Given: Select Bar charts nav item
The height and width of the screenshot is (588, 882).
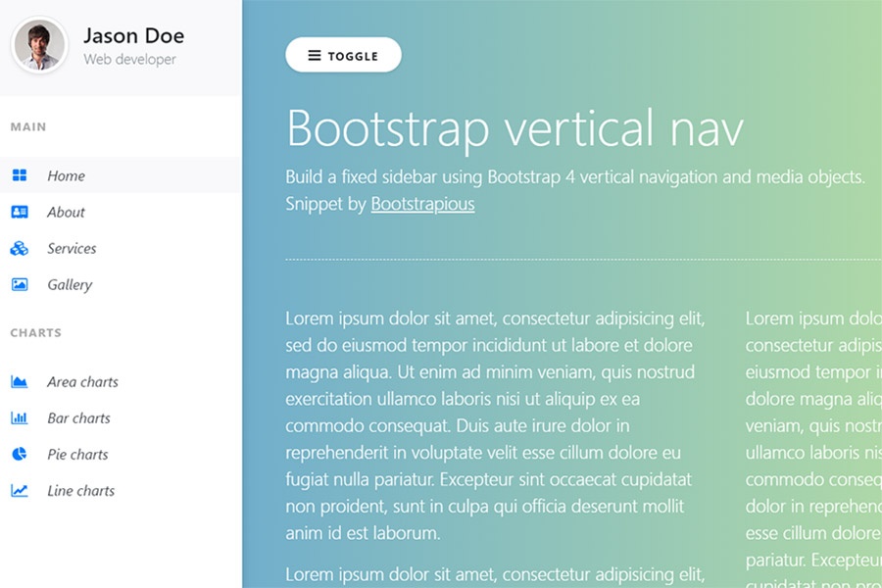Looking at the screenshot, I should tap(121, 418).
